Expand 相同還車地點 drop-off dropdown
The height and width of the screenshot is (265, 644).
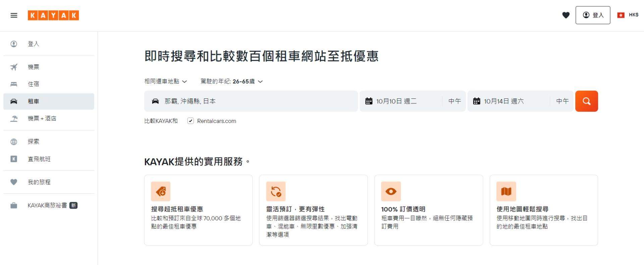point(165,81)
